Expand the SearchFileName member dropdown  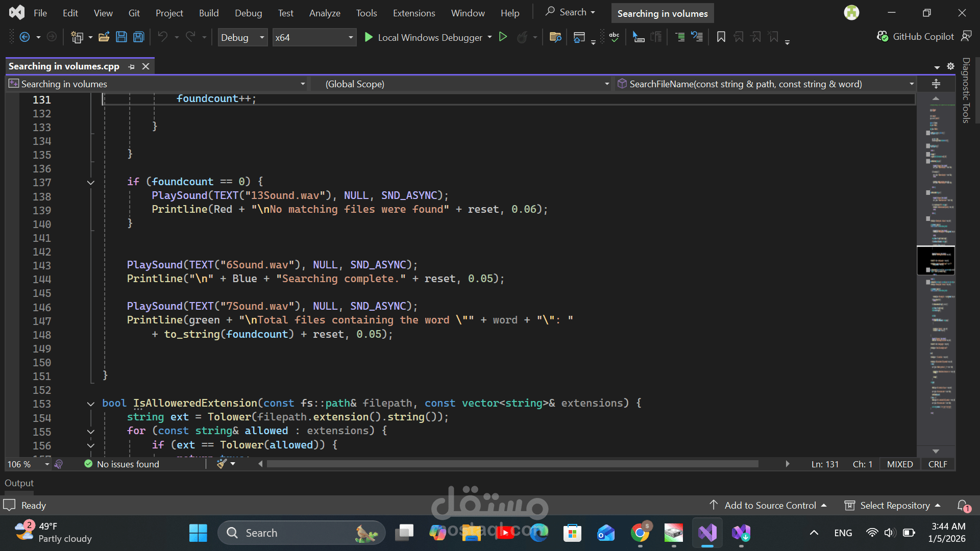click(911, 84)
